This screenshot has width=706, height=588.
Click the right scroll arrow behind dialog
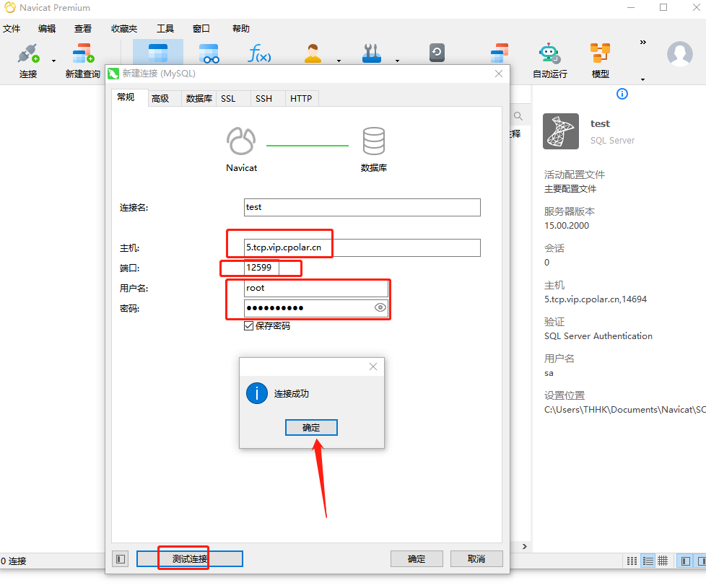pyautogui.click(x=525, y=546)
